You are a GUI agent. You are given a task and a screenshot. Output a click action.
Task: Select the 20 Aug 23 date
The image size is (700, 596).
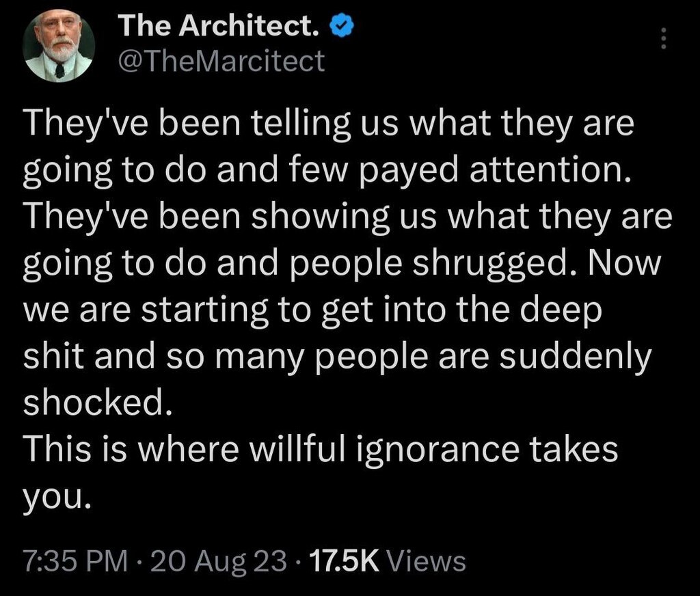point(219,560)
